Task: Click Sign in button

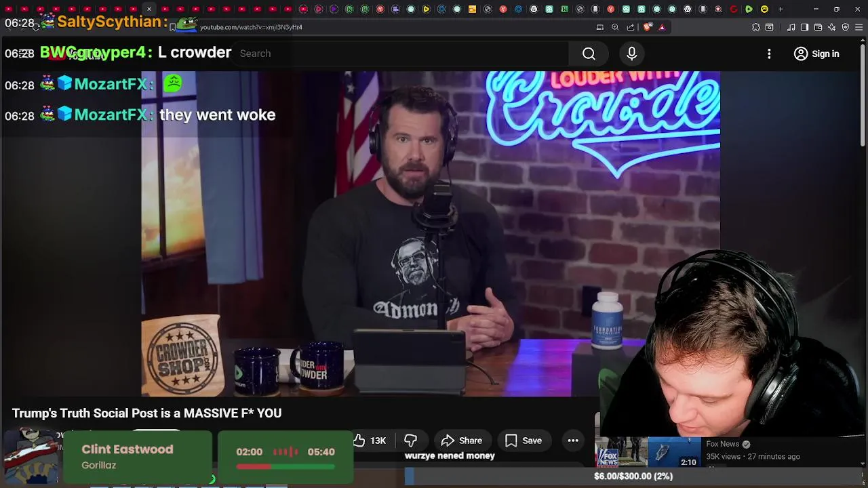Action: 816,54
